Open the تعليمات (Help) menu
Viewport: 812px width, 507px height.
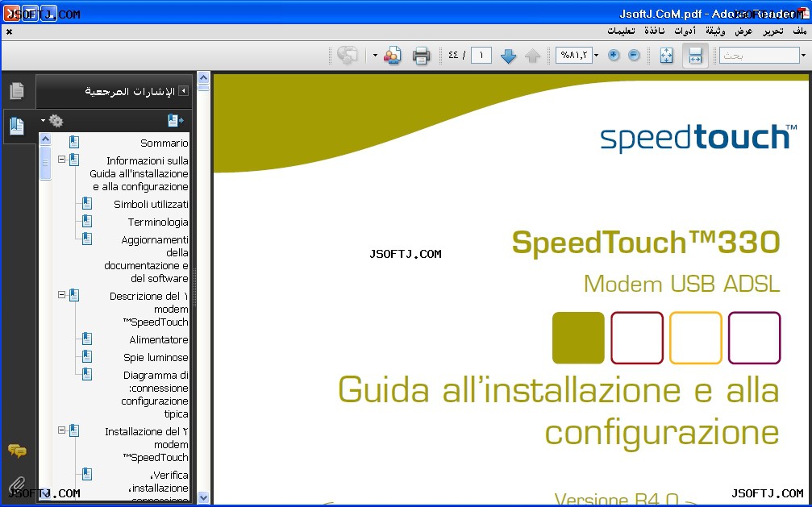[x=622, y=31]
